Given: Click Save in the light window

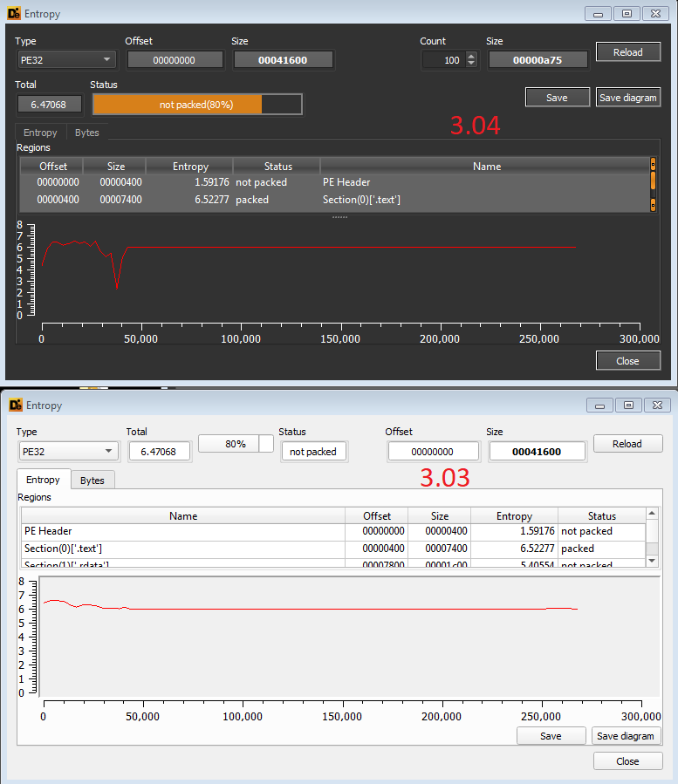Looking at the screenshot, I should [551, 736].
